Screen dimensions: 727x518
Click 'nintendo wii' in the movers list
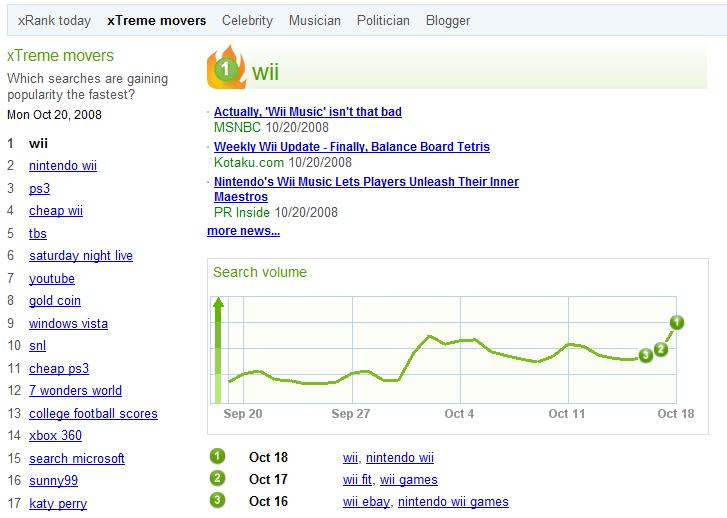(63, 166)
